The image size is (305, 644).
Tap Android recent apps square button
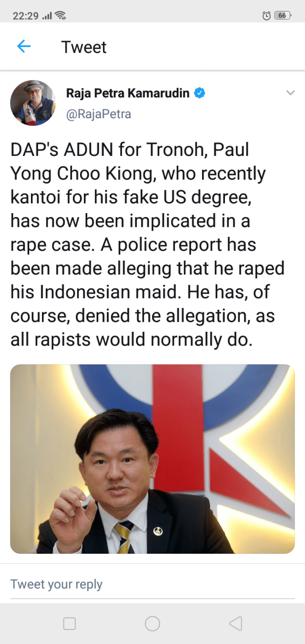(70, 624)
